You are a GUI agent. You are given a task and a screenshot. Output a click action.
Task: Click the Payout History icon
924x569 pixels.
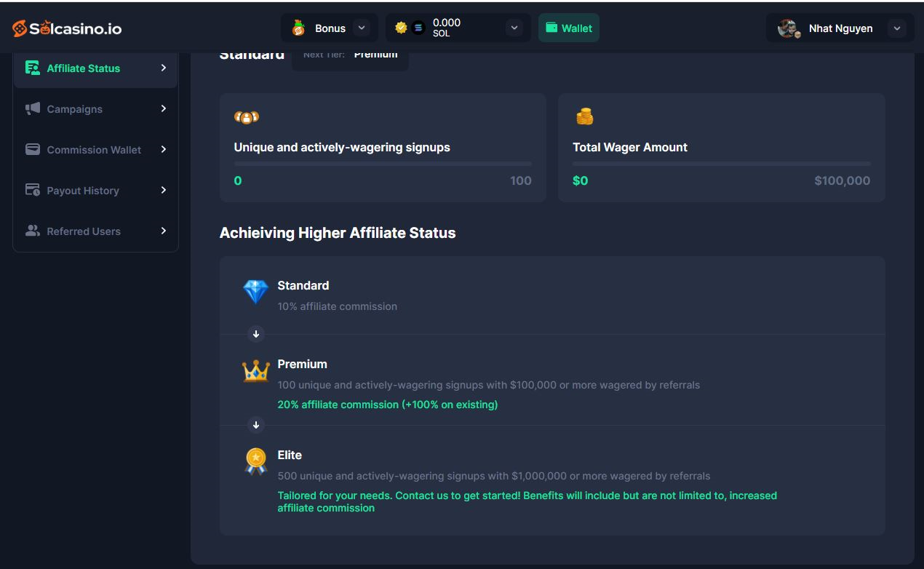coord(33,190)
